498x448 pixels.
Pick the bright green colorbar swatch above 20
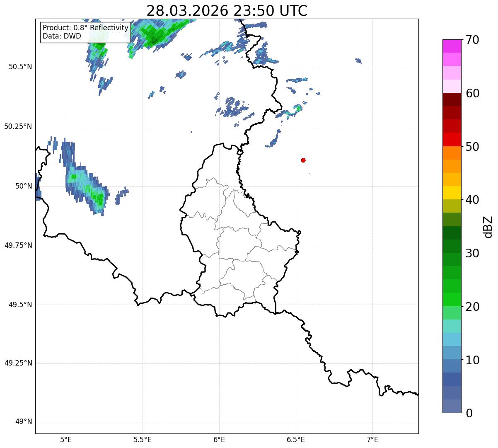[452, 300]
